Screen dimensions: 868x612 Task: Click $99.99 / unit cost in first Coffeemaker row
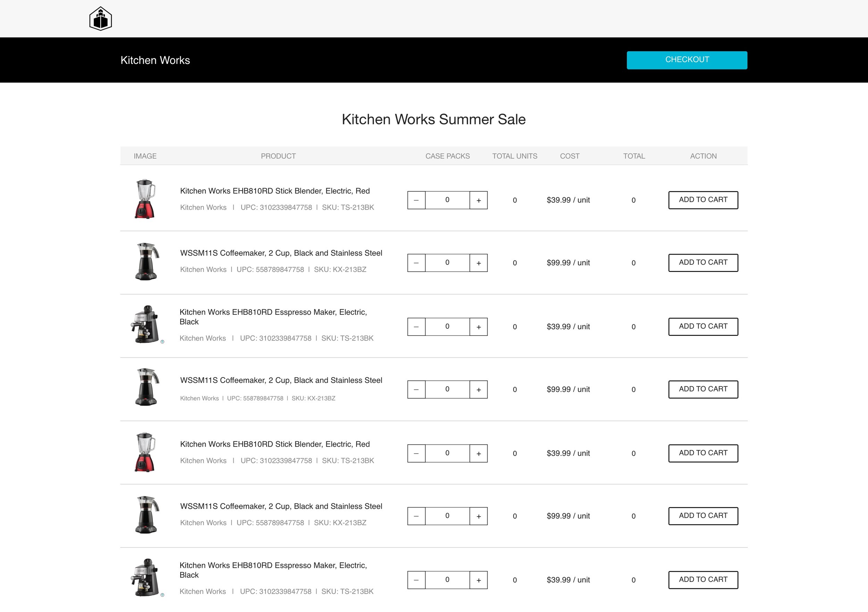tap(568, 263)
